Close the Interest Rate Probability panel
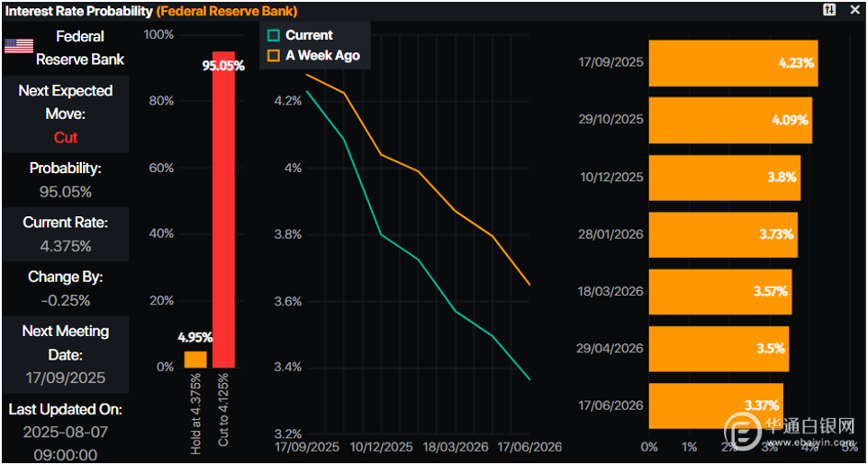 pos(854,10)
